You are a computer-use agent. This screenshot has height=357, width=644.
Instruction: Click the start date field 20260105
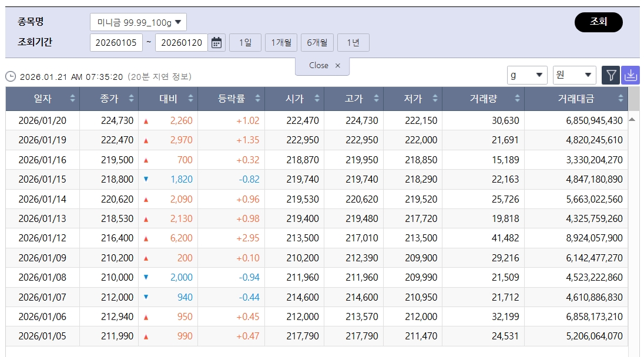(x=116, y=43)
